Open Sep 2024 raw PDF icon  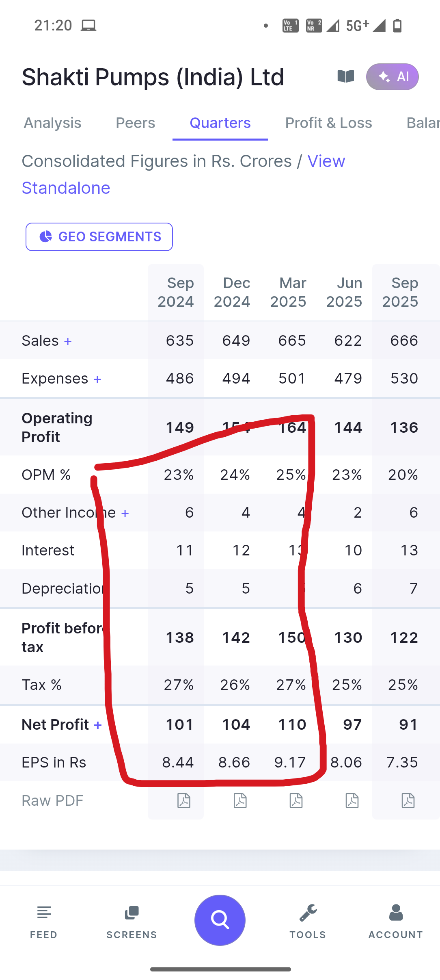coord(184,800)
